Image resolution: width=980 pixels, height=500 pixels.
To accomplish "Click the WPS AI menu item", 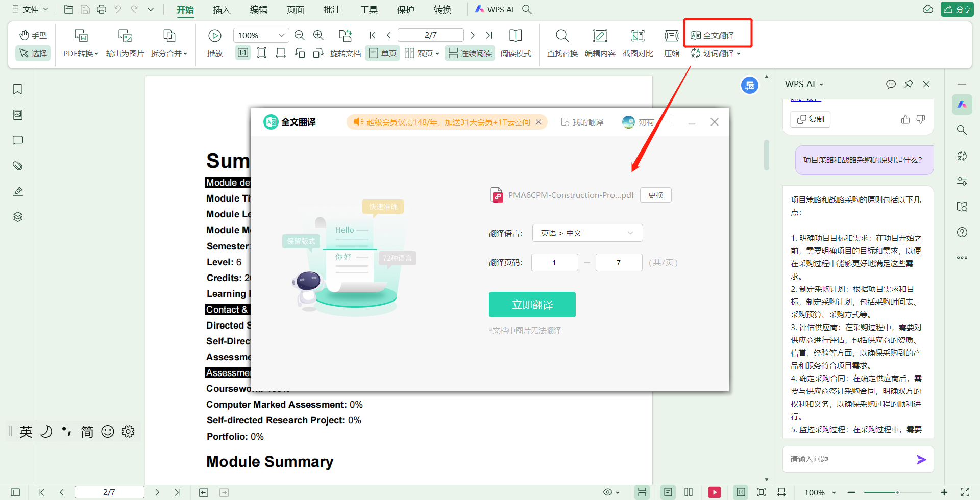I will 495,9.
